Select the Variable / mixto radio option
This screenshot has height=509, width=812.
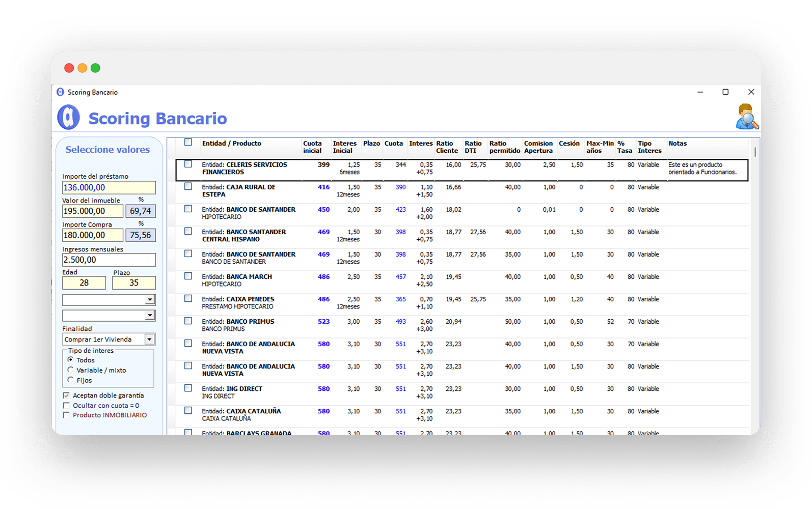click(70, 370)
